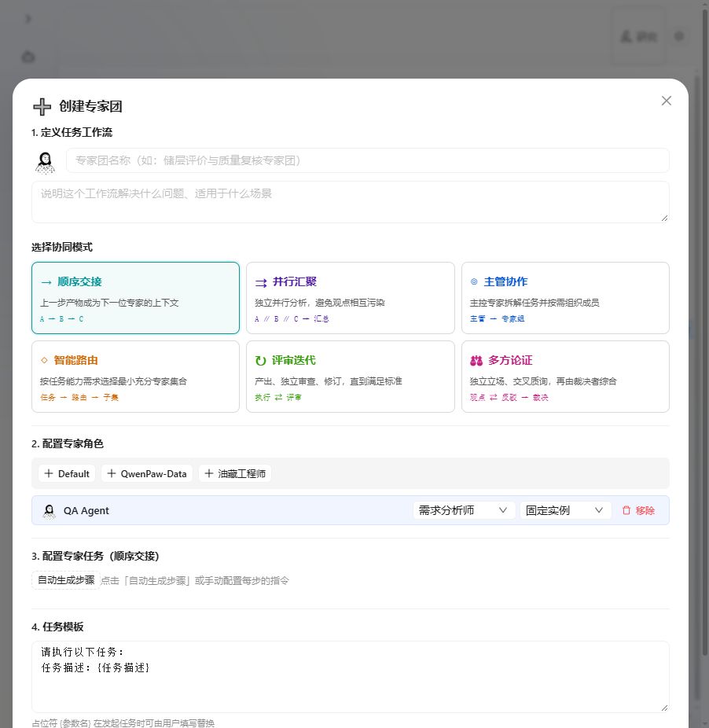Screen dimensions: 709x728
Task: Click the trash icon next to 移除
Action: (626, 510)
